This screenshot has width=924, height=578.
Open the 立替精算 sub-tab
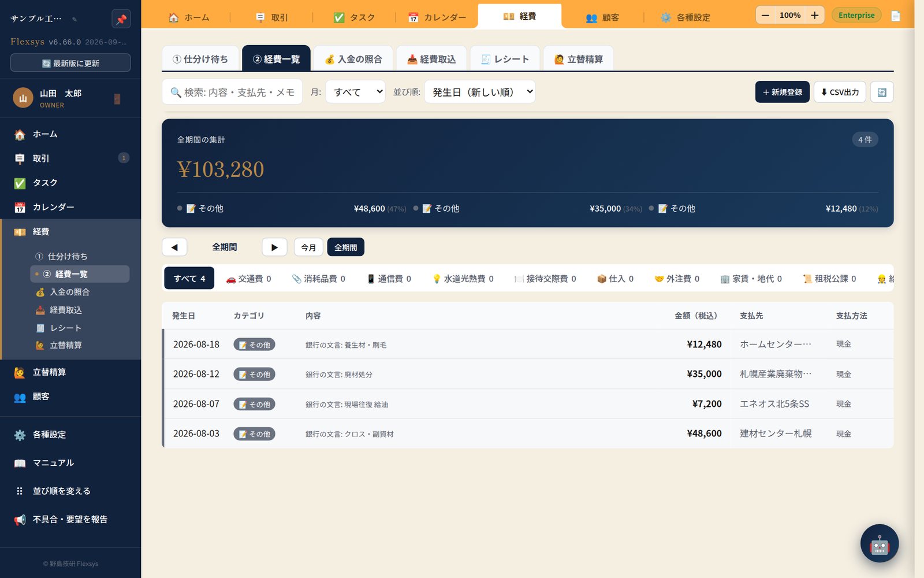coord(578,59)
